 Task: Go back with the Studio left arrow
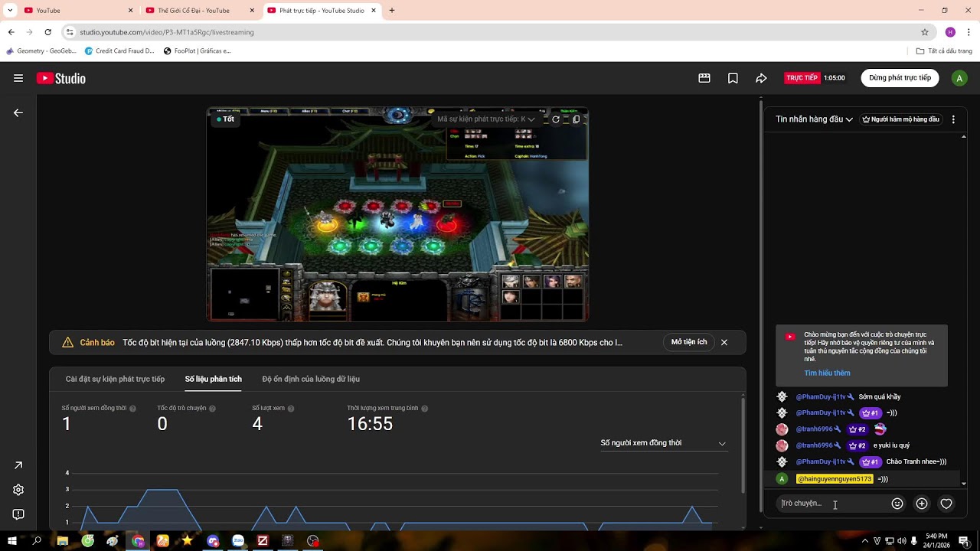[x=18, y=112]
